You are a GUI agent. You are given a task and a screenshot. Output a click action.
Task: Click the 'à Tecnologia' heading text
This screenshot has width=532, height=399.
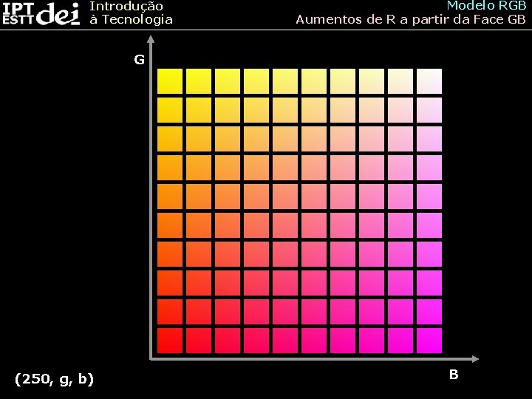(131, 19)
